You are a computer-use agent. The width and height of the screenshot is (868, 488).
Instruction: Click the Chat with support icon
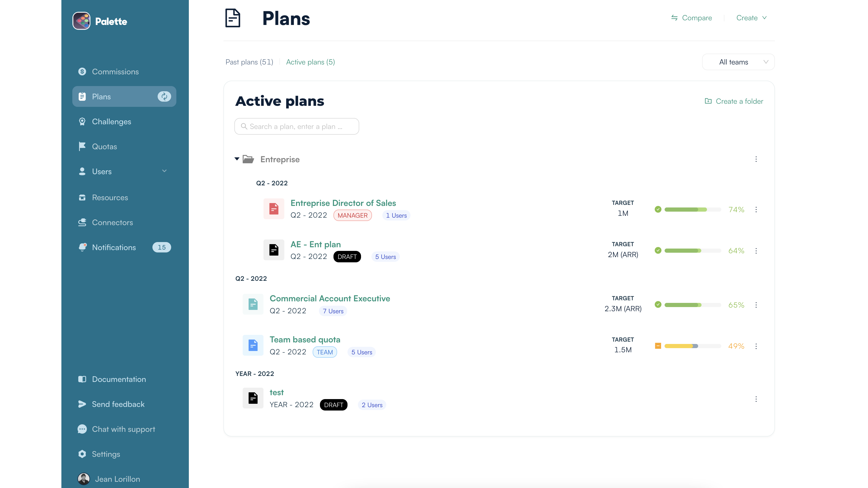tap(82, 429)
